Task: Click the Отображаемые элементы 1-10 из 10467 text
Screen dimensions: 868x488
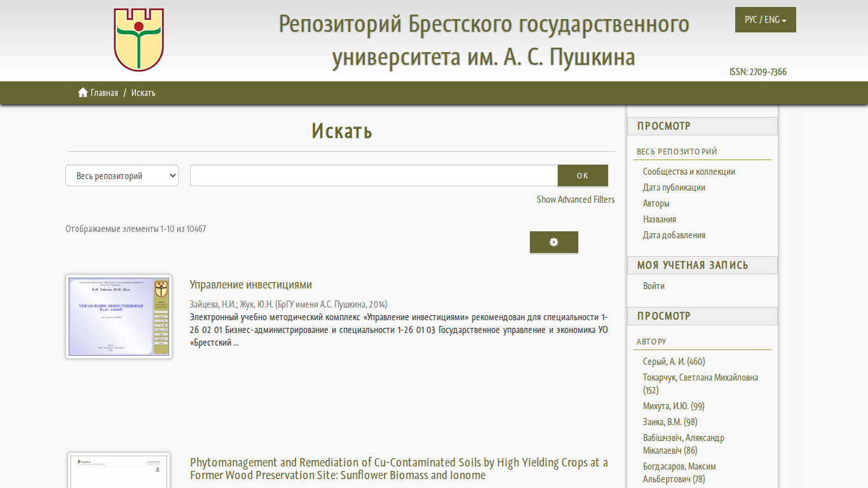Action: tap(136, 229)
